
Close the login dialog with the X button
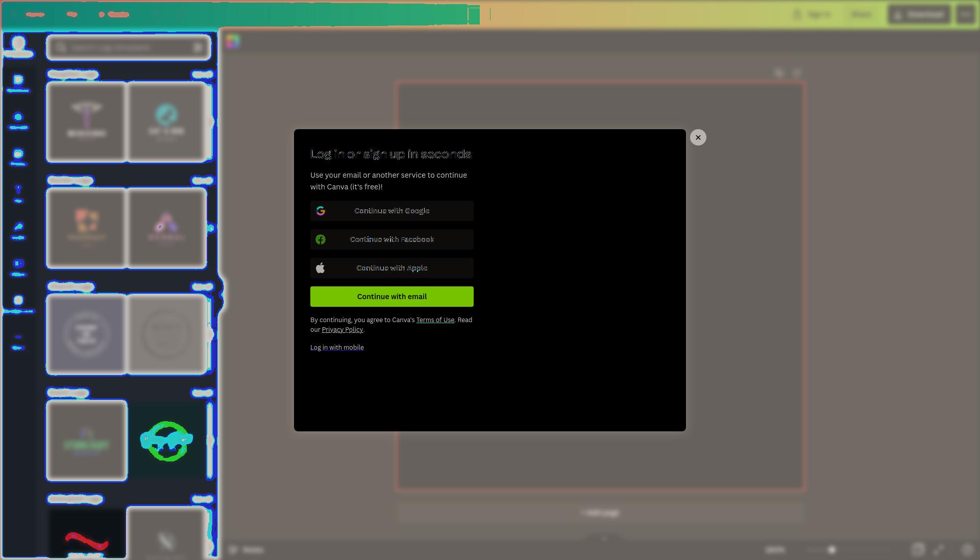tap(698, 137)
